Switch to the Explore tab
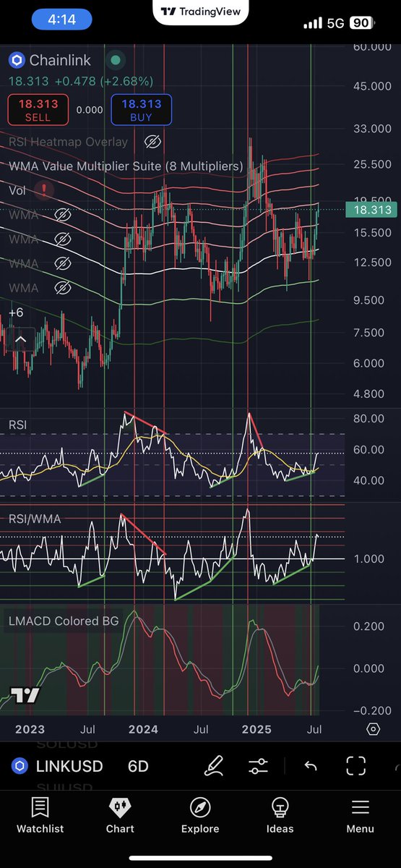401x868 pixels. (x=200, y=816)
